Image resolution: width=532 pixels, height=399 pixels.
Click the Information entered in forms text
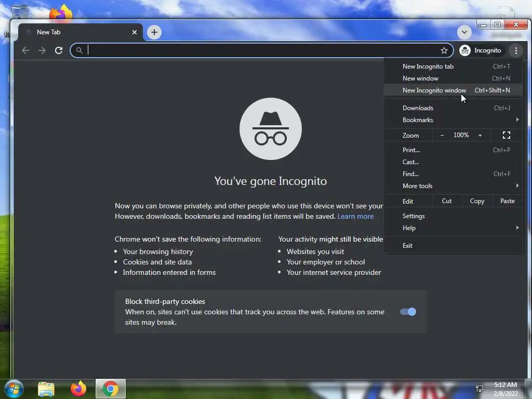tap(169, 272)
